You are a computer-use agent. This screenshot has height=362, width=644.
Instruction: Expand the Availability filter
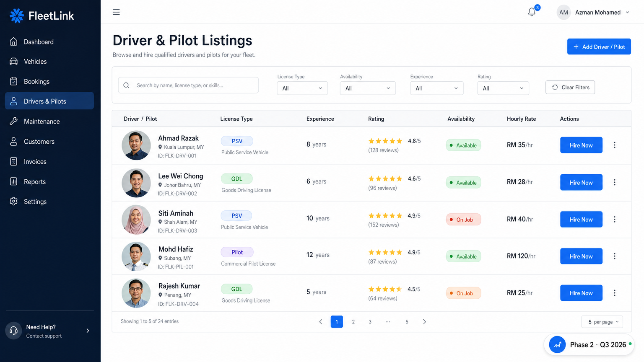[x=367, y=88]
